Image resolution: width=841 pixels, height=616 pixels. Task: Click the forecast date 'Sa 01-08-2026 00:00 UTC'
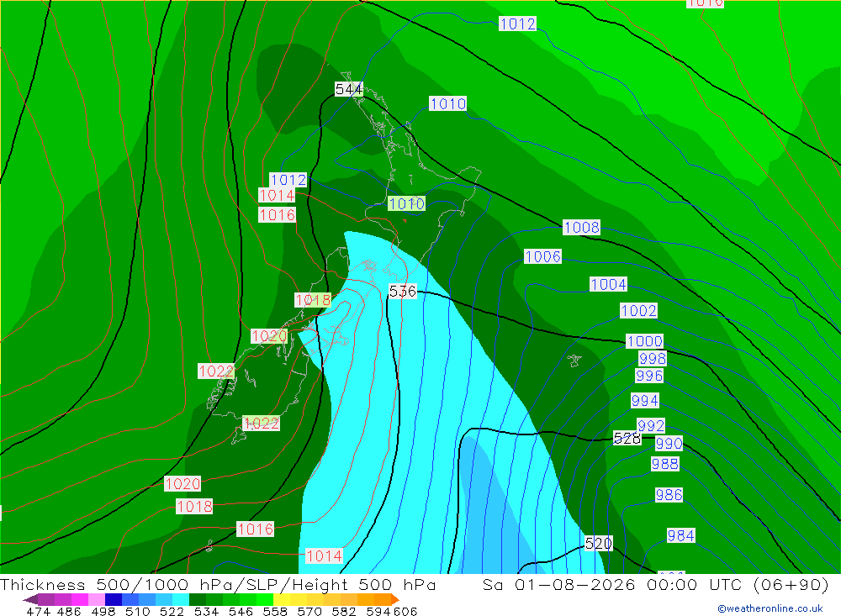click(616, 585)
